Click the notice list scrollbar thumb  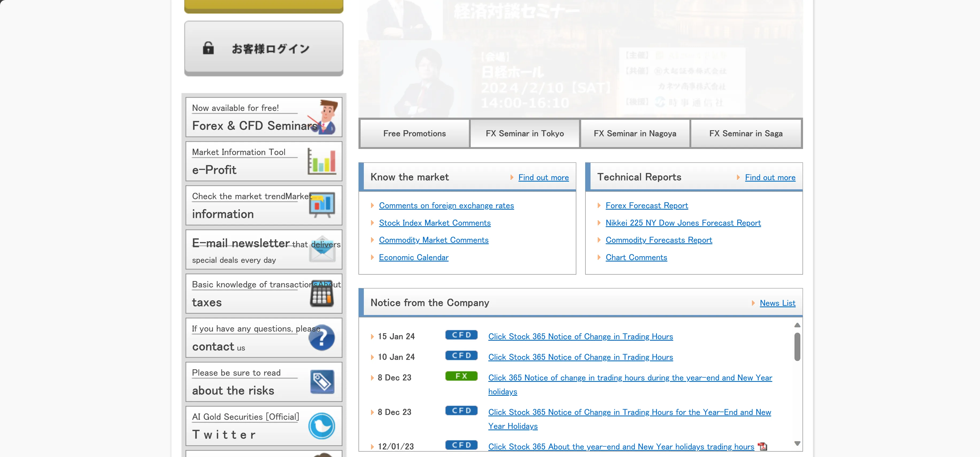click(x=797, y=346)
